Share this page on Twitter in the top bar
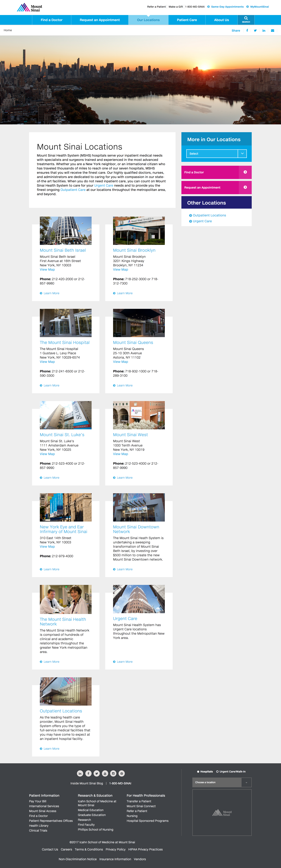 click(x=255, y=30)
